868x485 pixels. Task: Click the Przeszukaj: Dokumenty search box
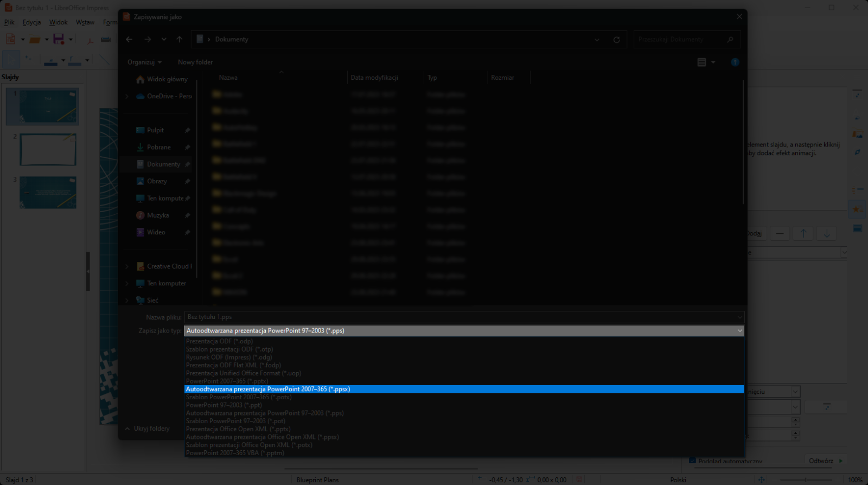[686, 40]
